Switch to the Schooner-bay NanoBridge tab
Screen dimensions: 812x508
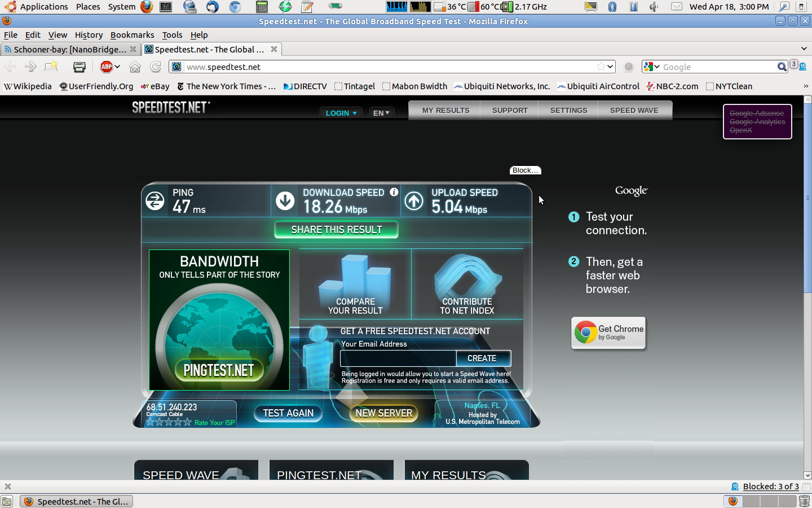pyautogui.click(x=67, y=50)
